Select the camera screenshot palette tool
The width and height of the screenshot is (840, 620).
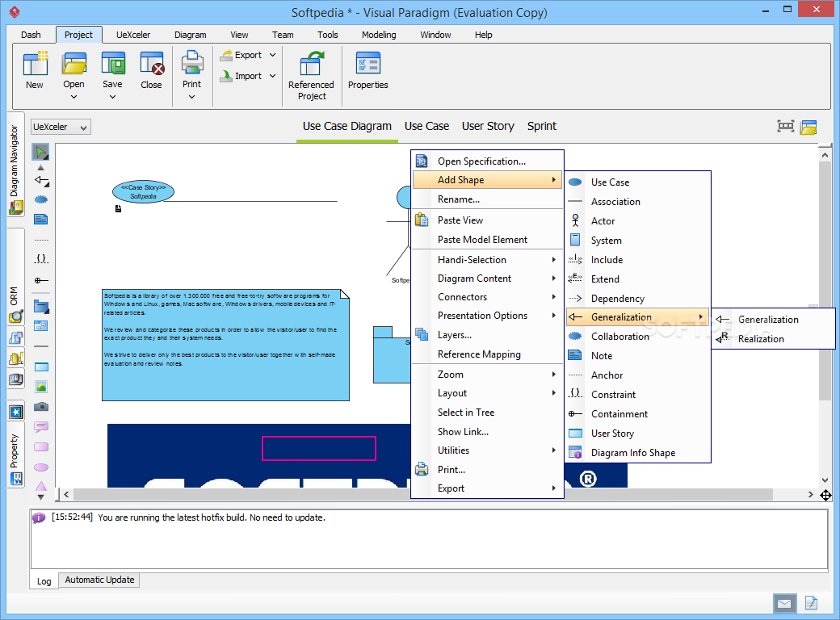[41, 407]
